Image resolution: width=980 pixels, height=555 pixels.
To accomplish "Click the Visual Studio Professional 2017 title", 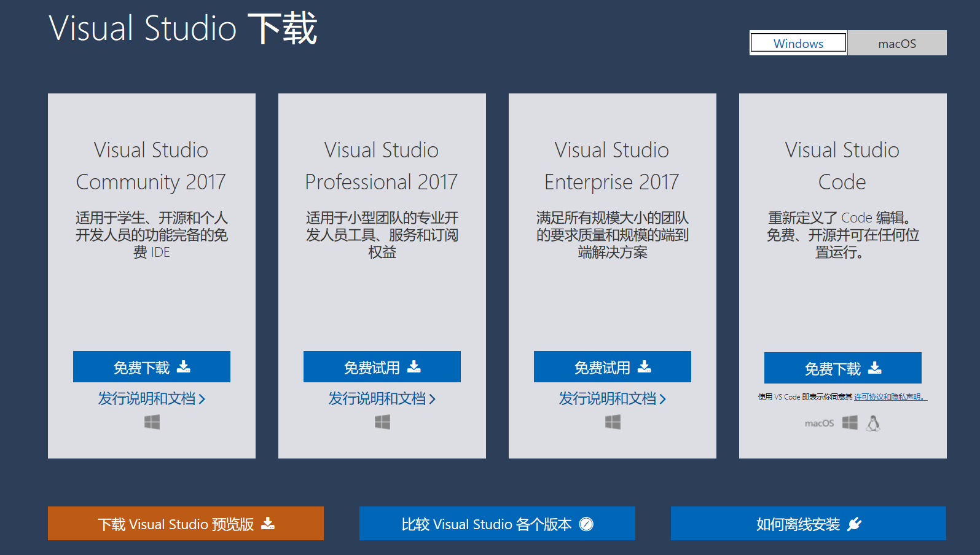I will coord(382,166).
